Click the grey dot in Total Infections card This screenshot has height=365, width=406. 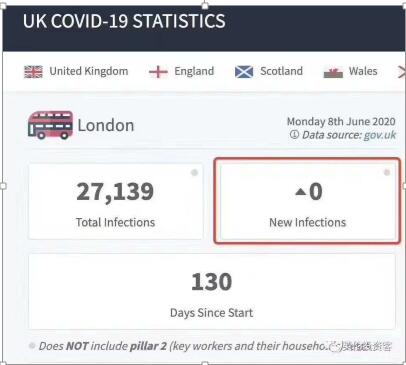pyautogui.click(x=194, y=172)
